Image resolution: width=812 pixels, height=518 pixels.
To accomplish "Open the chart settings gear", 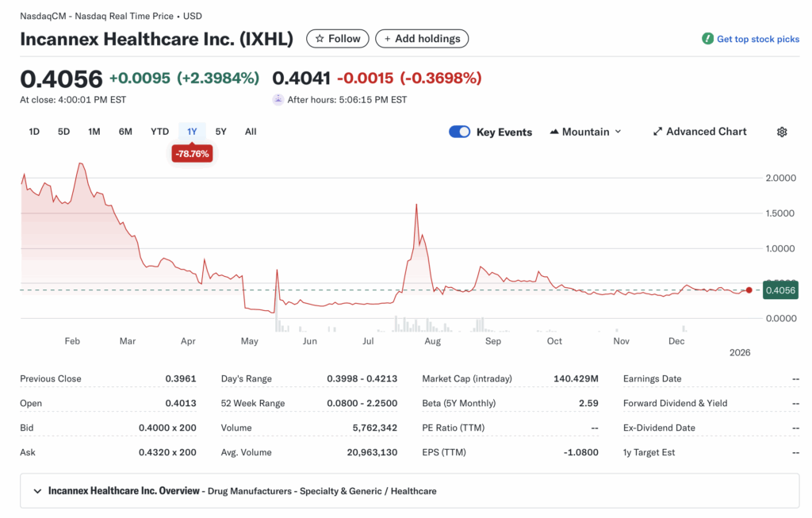I will point(782,132).
